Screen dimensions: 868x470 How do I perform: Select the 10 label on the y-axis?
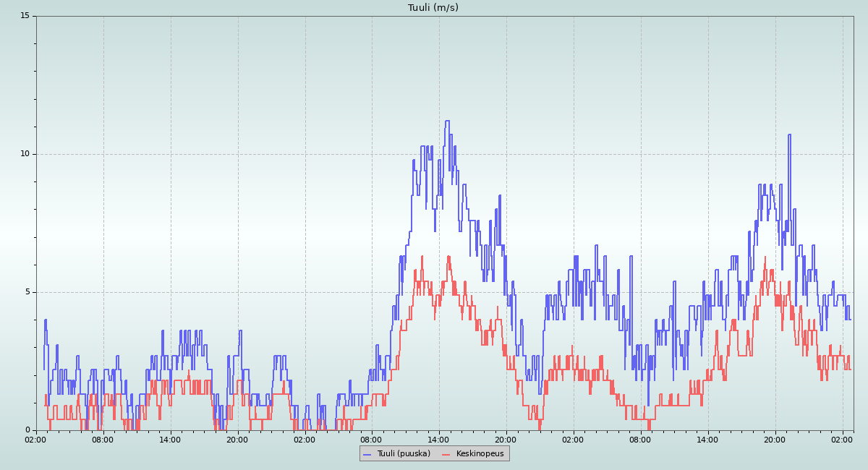[25, 154]
